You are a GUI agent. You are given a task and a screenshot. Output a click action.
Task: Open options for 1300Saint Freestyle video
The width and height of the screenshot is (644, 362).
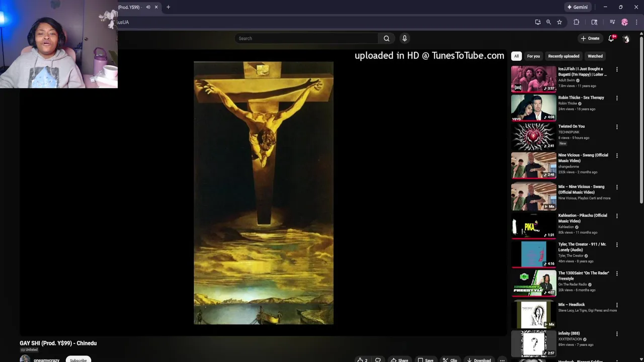coord(617,273)
